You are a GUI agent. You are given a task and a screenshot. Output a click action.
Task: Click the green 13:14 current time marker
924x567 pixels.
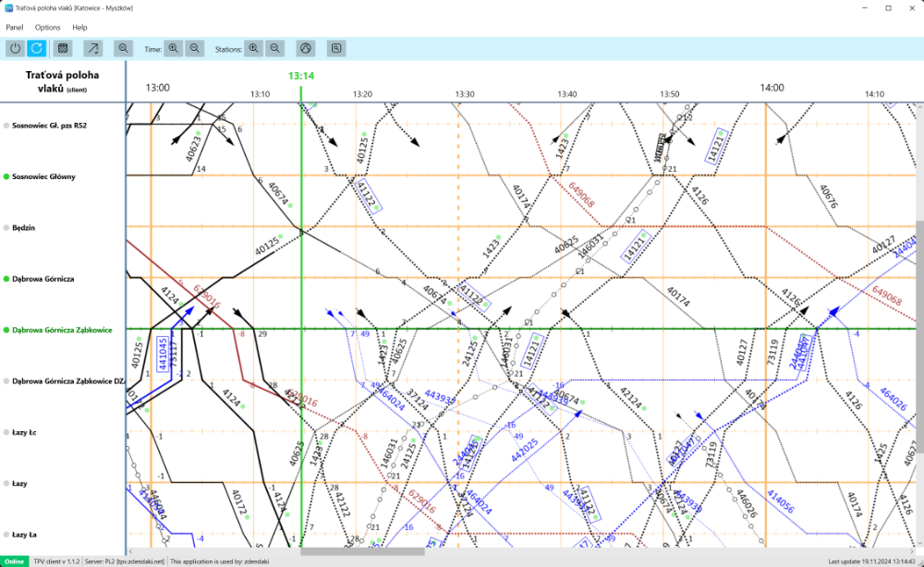click(301, 77)
